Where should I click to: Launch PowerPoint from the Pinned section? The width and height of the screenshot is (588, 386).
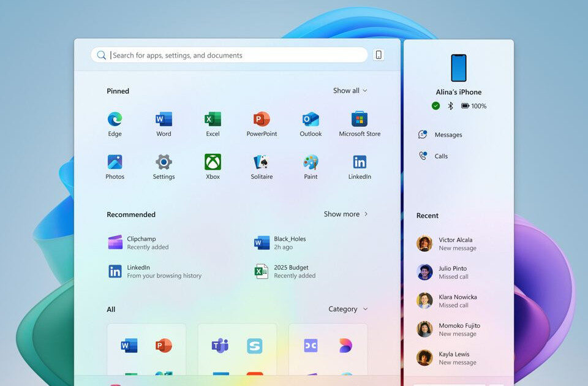coord(262,124)
